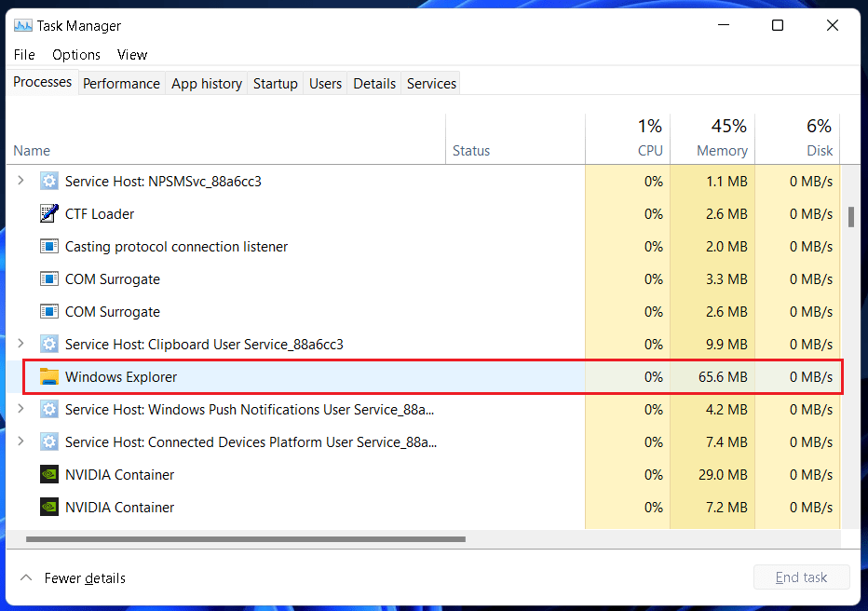
Task: Click the 9.9 MB memory value
Action: tap(726, 345)
